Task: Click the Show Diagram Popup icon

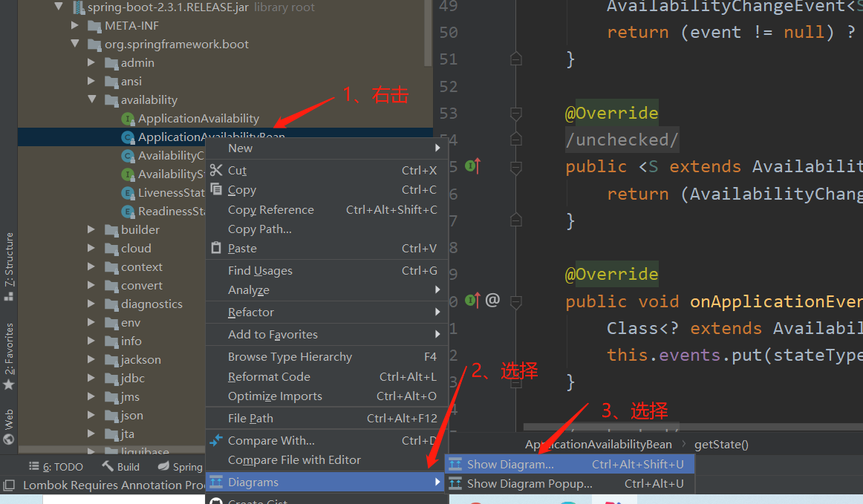Action: (455, 484)
